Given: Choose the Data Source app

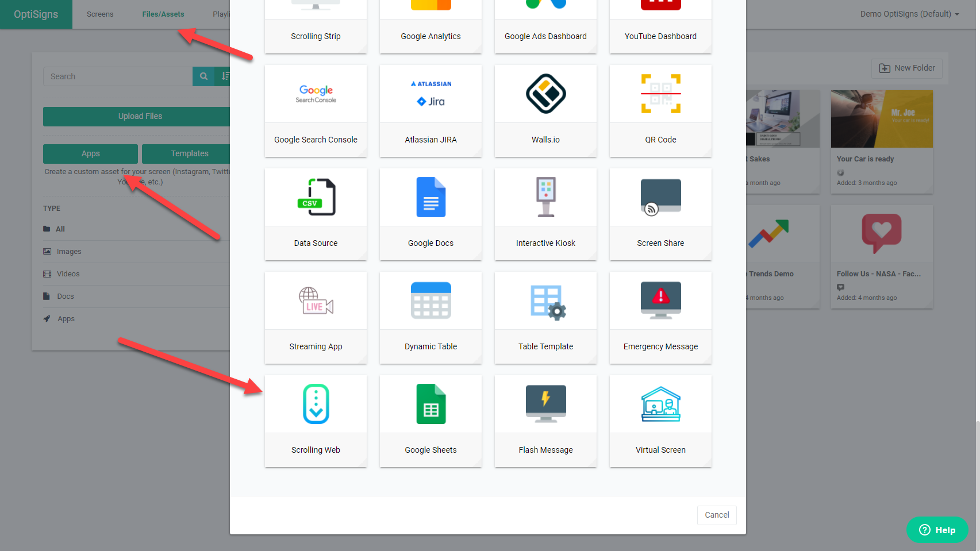Looking at the screenshot, I should click(x=316, y=214).
